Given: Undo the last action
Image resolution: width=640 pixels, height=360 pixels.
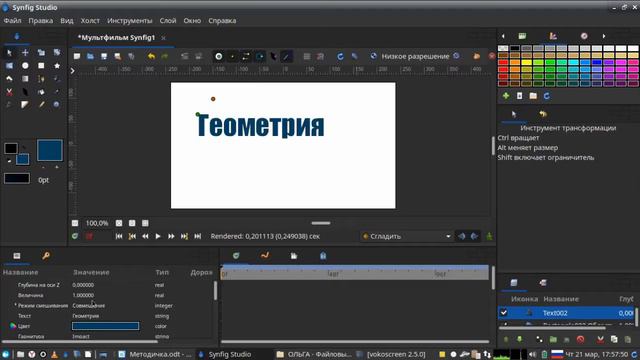Looking at the screenshot, I should pos(151,56).
